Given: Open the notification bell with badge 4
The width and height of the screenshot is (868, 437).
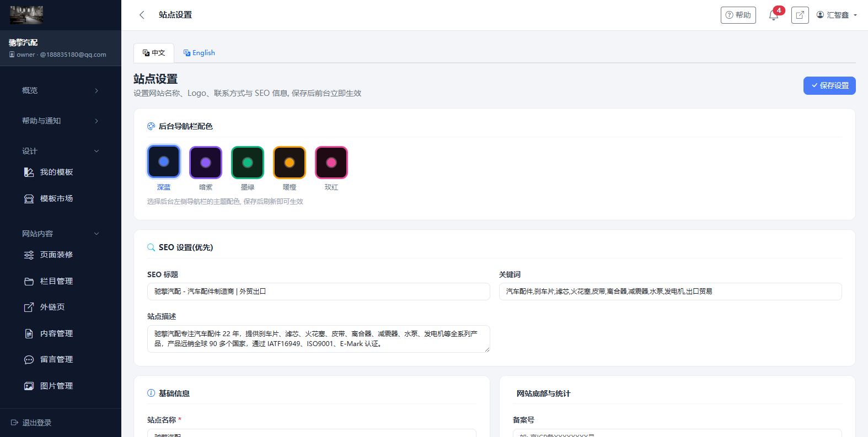Looking at the screenshot, I should (774, 15).
